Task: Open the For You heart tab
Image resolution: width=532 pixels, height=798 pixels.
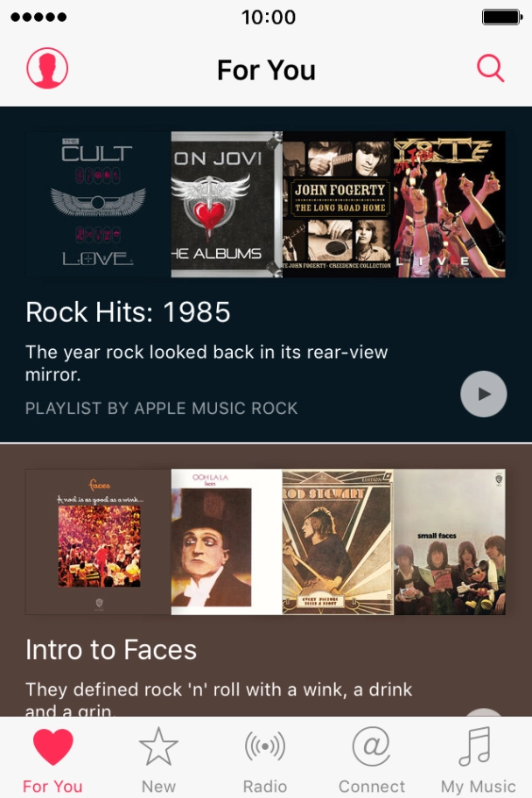Action: click(x=52, y=759)
